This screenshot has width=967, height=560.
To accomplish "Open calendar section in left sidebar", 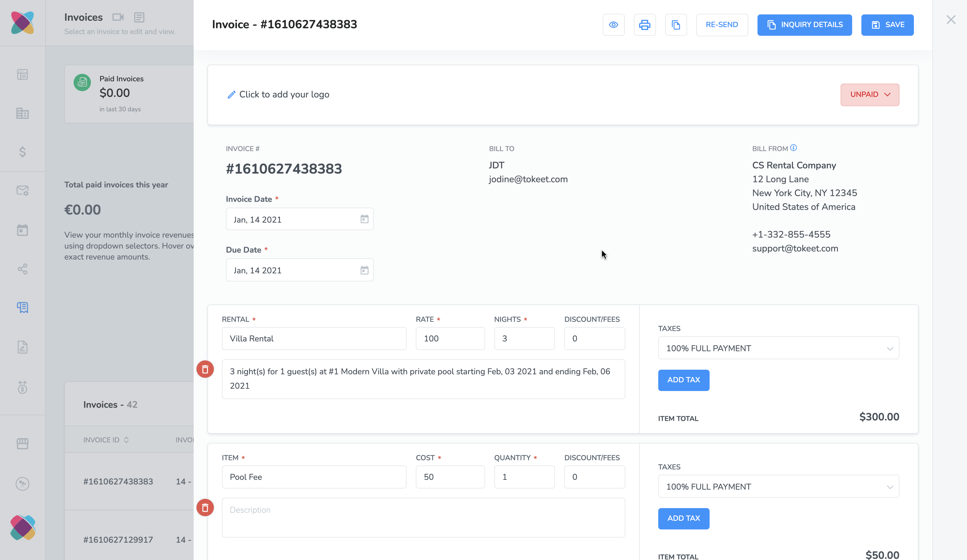I will [x=22, y=230].
